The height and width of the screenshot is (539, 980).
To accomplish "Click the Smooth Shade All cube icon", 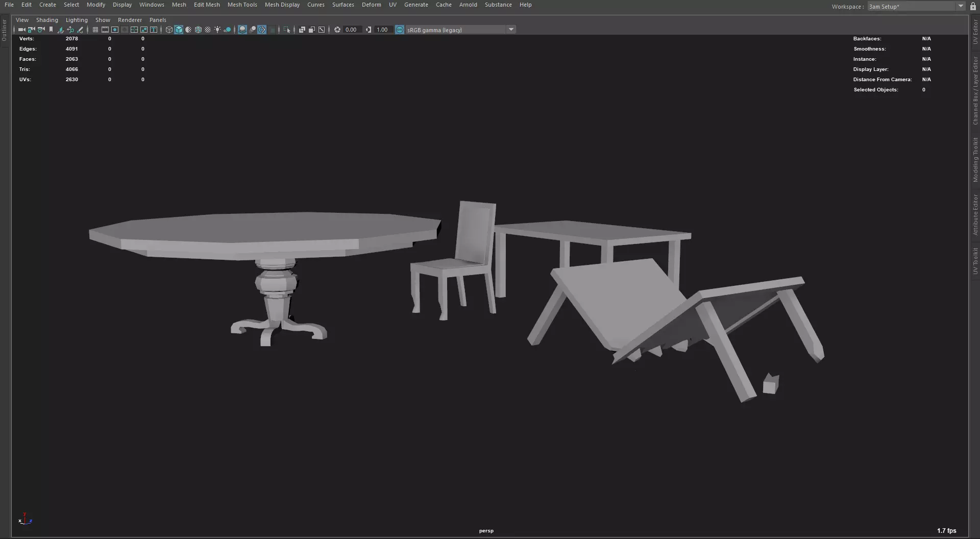I will pos(179,30).
